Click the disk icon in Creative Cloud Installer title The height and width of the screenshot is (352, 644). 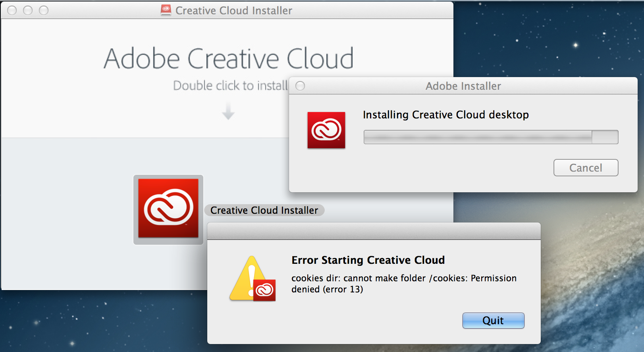(166, 10)
